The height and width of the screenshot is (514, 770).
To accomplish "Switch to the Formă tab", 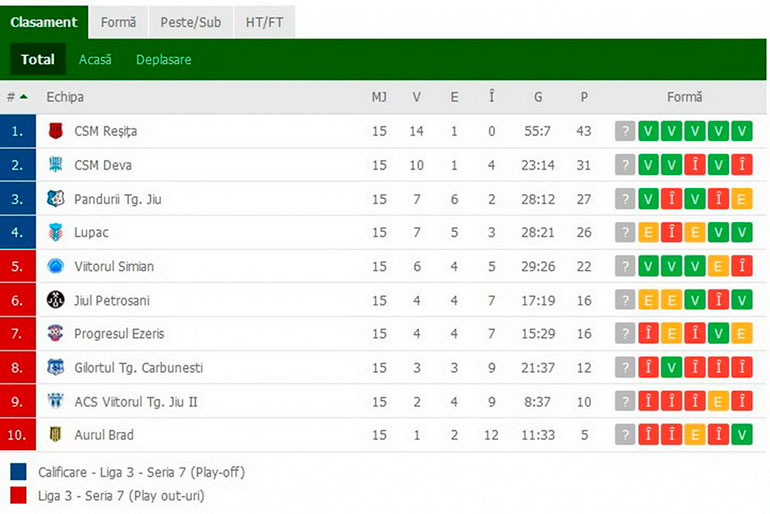I will pos(118,22).
